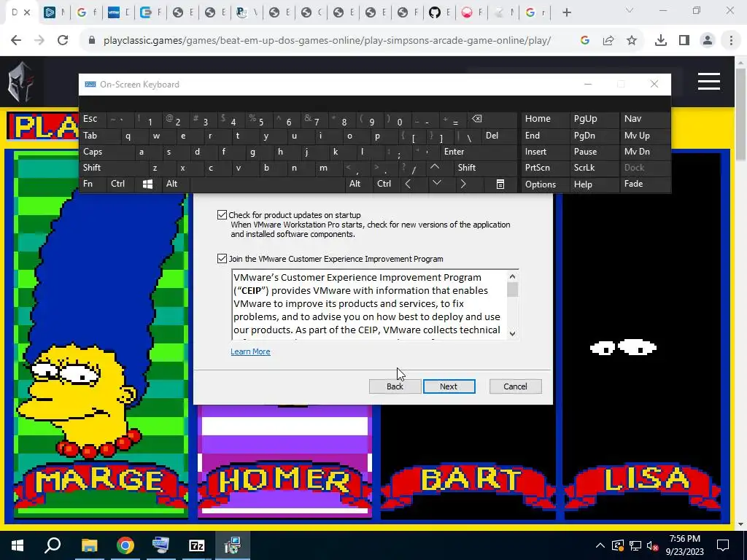
Task: Click the spartan helmet site logo
Action: coord(21,82)
